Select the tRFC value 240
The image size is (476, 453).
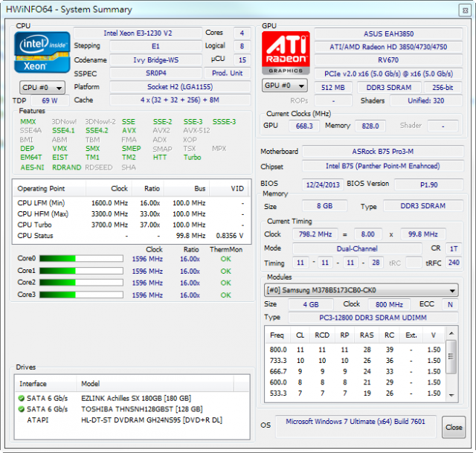point(454,263)
